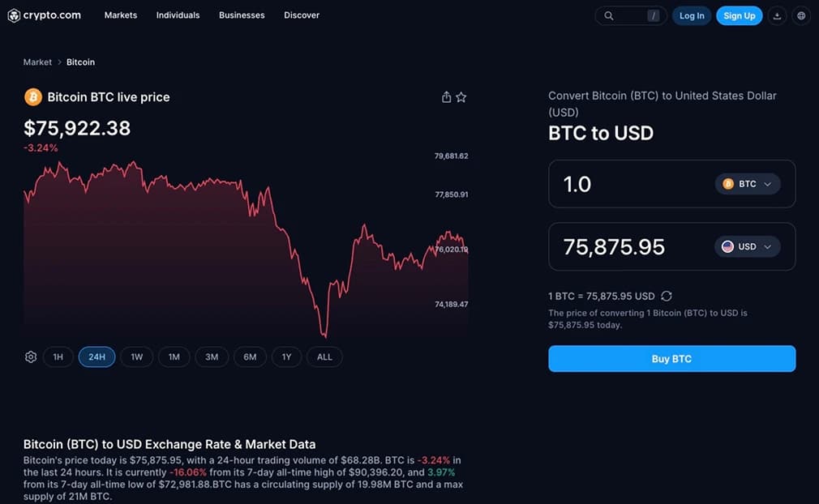
Task: Open the Discover menu item
Action: tap(301, 15)
